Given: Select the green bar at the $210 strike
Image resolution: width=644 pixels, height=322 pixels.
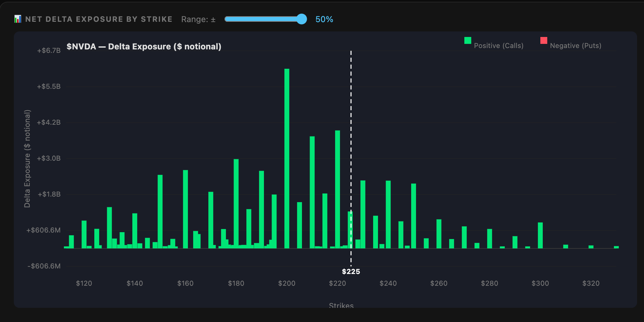Looking at the screenshot, I should [x=312, y=192].
